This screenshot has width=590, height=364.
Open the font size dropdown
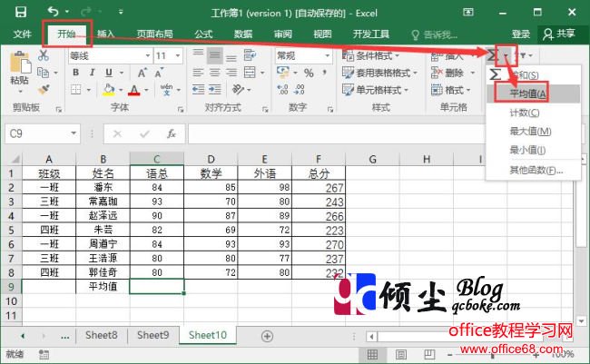tap(178, 55)
